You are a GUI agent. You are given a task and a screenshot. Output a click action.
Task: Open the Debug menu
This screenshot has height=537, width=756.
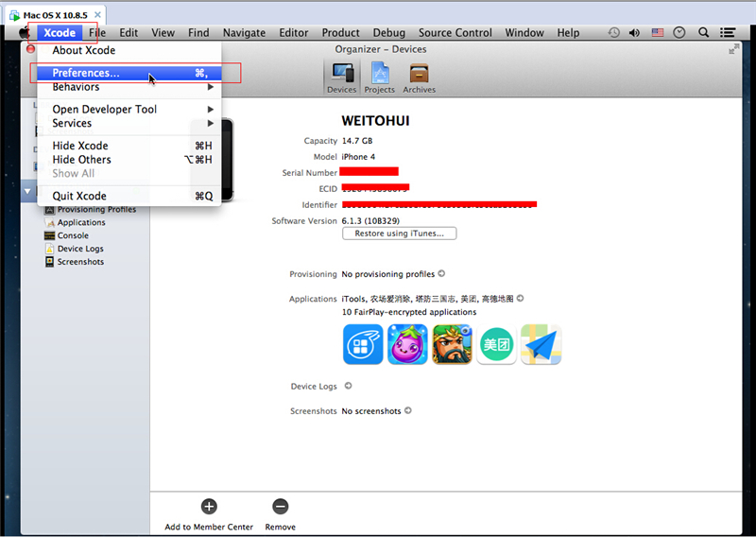(389, 32)
